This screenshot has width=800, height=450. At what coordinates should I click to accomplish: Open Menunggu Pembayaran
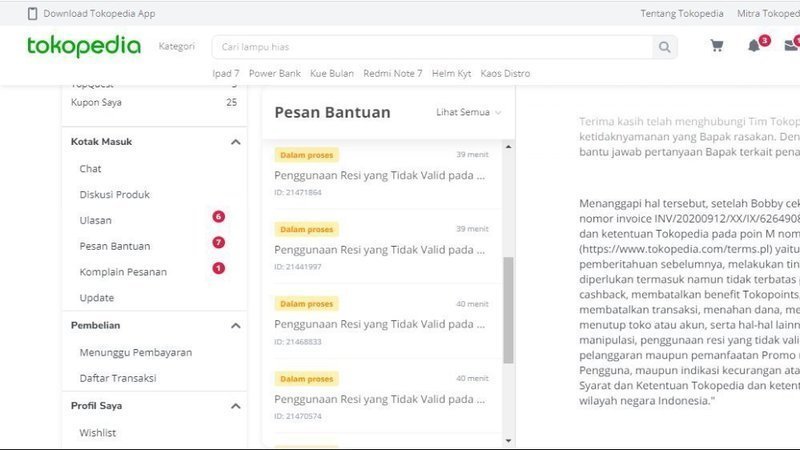click(x=136, y=353)
